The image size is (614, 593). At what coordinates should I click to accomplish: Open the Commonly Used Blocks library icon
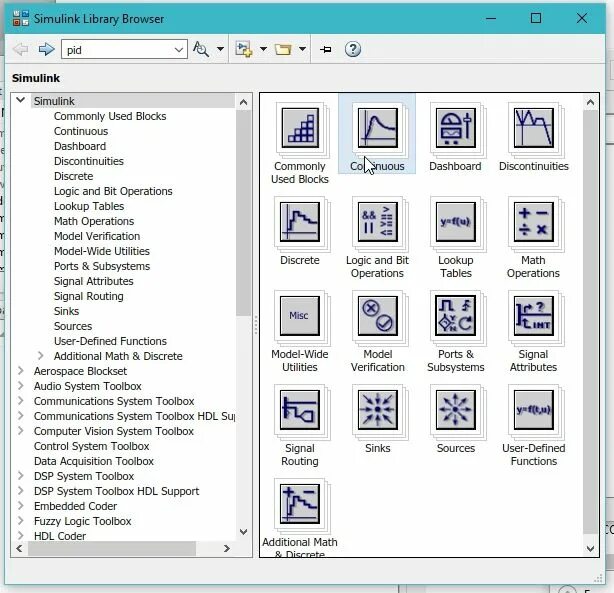(300, 128)
